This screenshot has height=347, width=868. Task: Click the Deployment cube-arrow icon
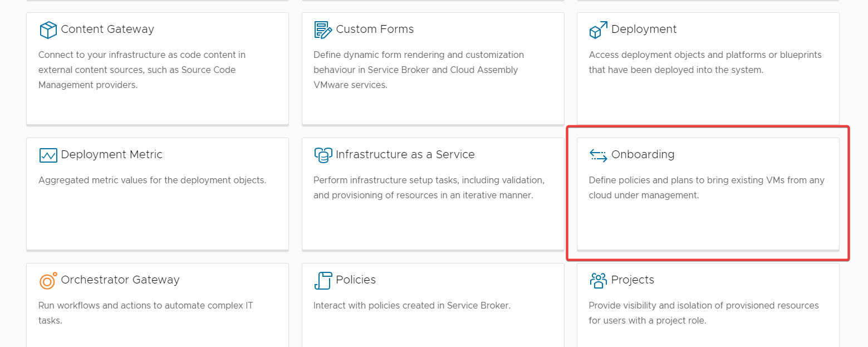click(x=599, y=30)
